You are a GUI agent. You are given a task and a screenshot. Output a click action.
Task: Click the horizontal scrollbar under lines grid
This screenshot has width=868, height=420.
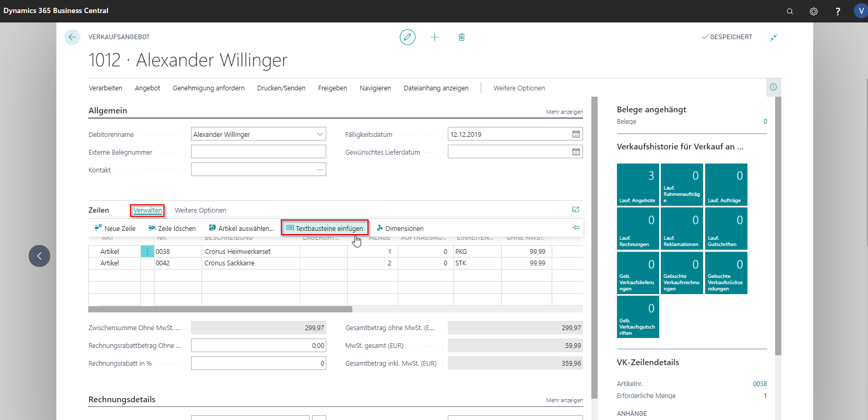(x=220, y=309)
